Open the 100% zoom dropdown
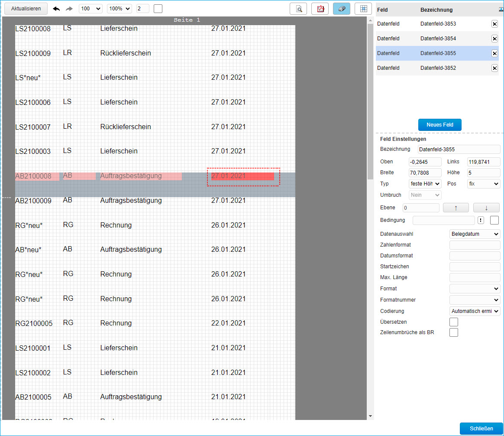 point(120,9)
